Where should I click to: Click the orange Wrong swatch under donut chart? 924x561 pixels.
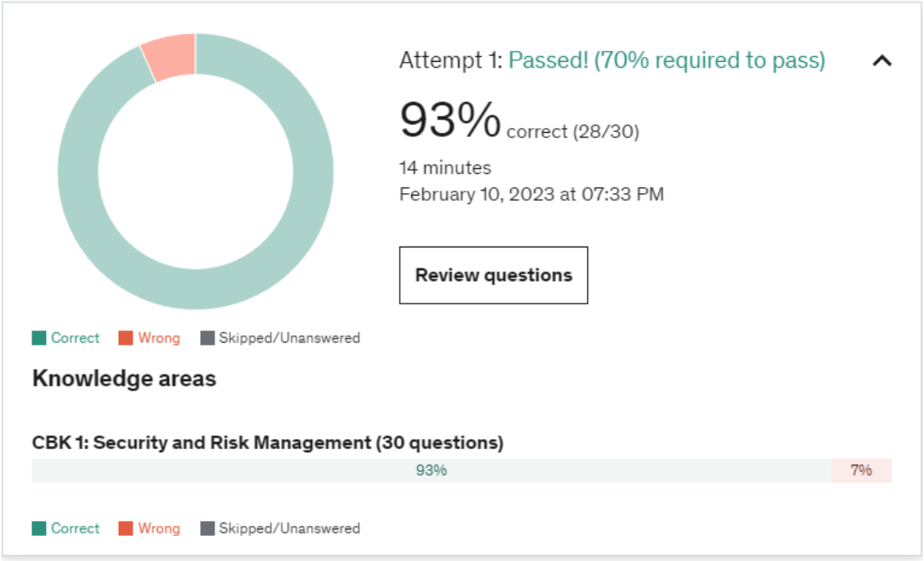pyautogui.click(x=125, y=339)
